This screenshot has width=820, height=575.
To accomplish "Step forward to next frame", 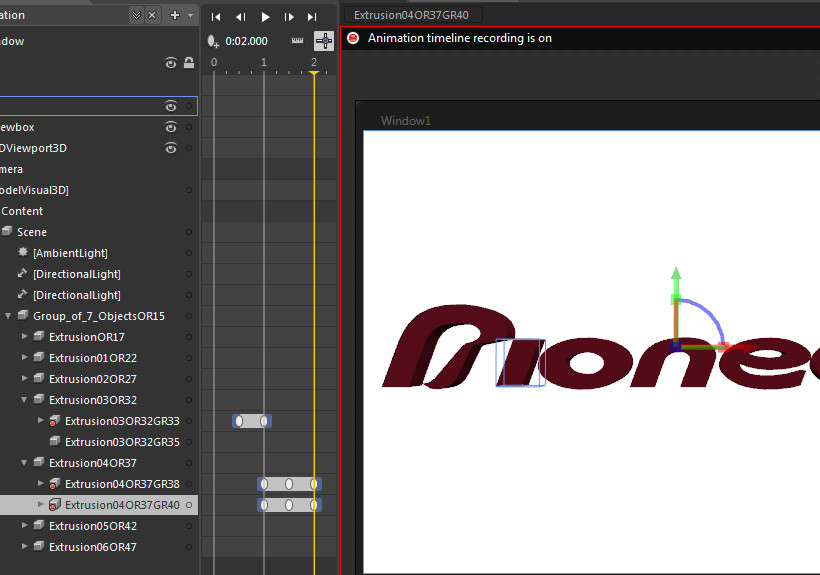I will (289, 17).
